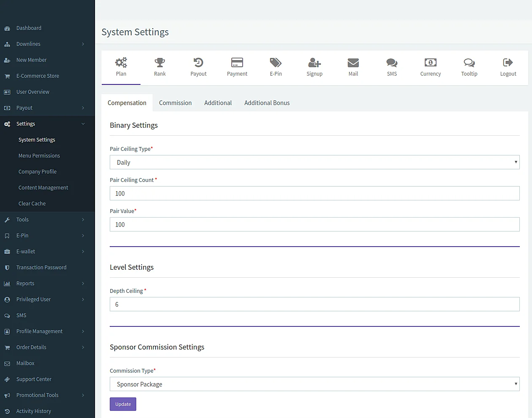
Task: Click the New Member icon in sidebar
Action: [7, 60]
